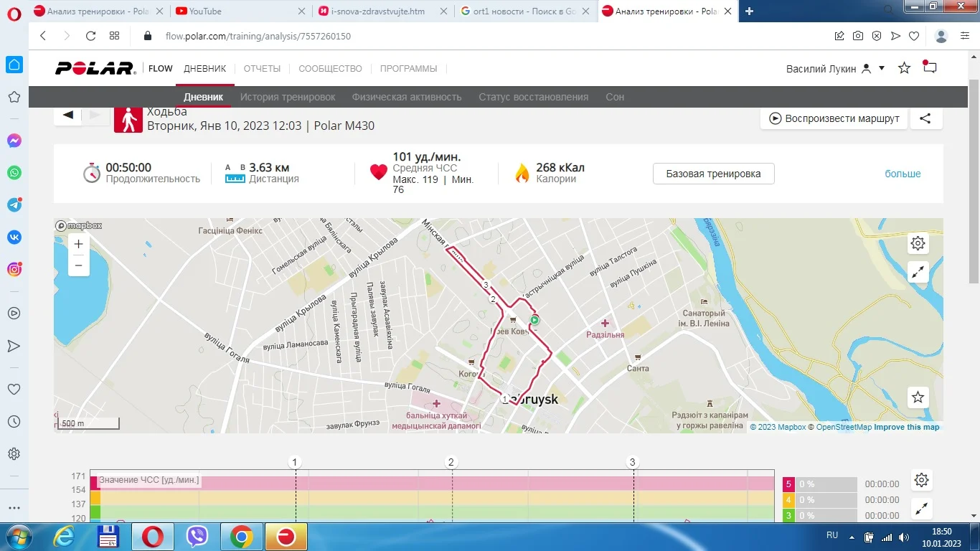980x551 pixels.
Task: Launch Internet Explorer from taskbar
Action: 64,537
